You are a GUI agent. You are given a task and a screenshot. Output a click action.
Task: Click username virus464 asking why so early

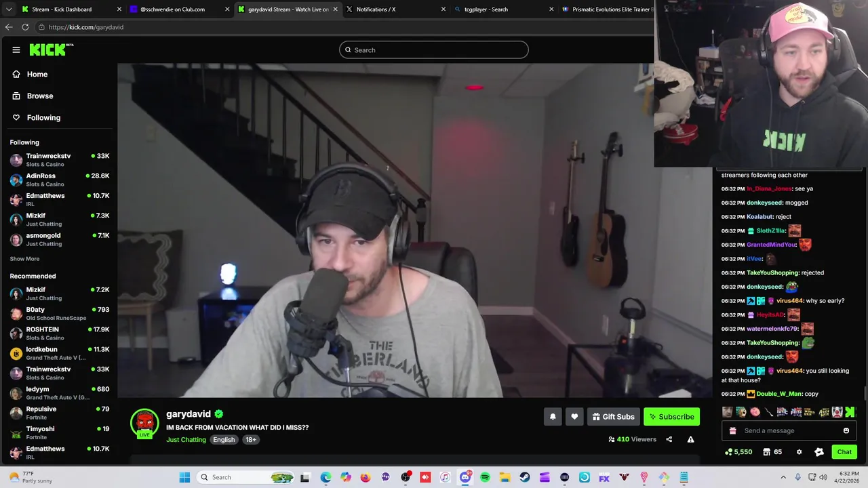[790, 301]
